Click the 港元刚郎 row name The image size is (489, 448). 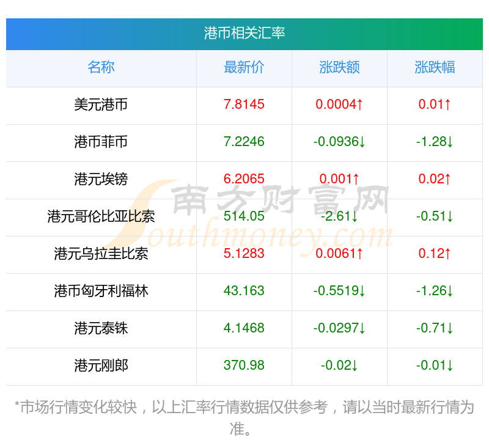click(x=101, y=365)
